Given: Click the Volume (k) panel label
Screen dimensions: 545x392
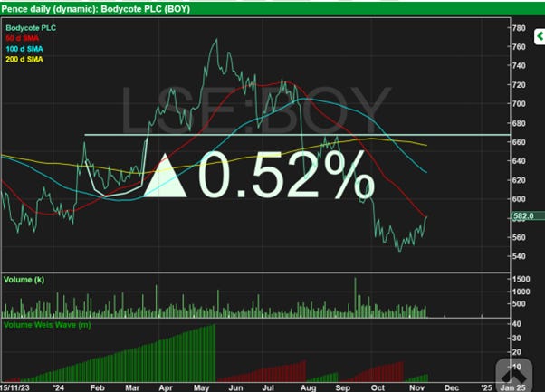Looking at the screenshot, I should click(x=24, y=280).
